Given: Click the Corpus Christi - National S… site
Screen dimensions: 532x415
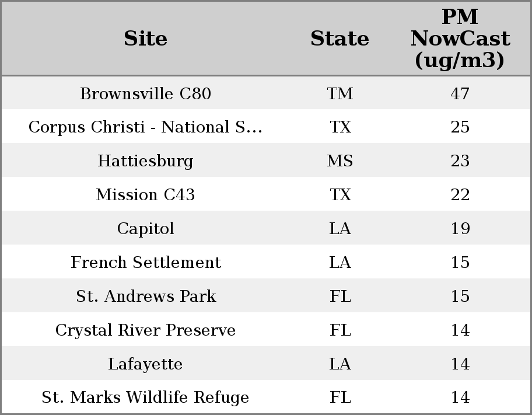Looking at the screenshot, I should pyautogui.click(x=145, y=127).
